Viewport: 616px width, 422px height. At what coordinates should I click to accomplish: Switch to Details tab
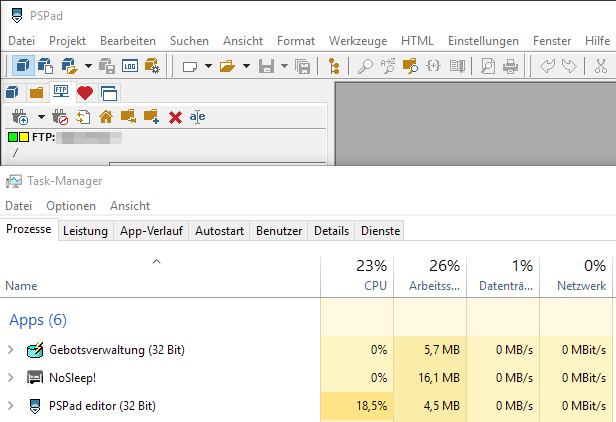331,231
